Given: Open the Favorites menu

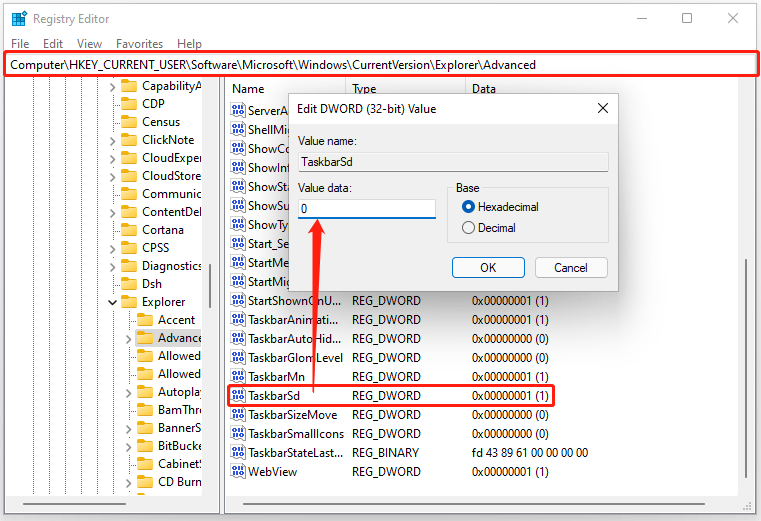Looking at the screenshot, I should pyautogui.click(x=139, y=44).
